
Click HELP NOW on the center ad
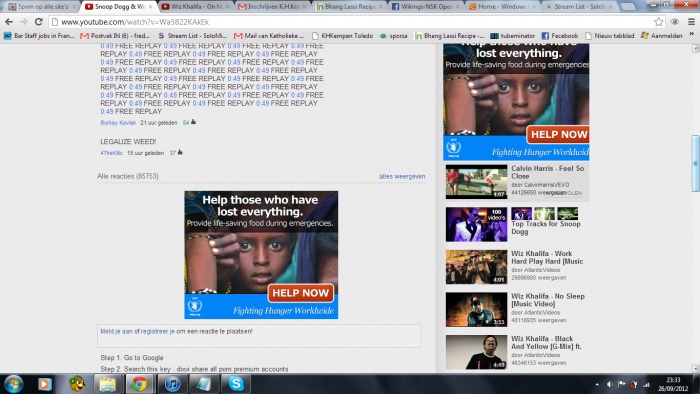(300, 293)
